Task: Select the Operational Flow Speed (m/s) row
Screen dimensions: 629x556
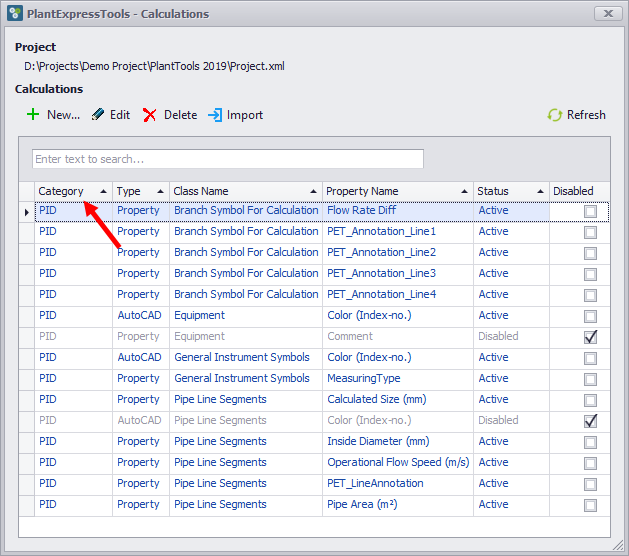Action: 397,462
